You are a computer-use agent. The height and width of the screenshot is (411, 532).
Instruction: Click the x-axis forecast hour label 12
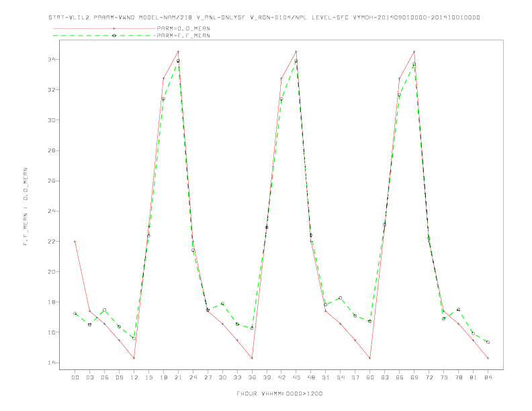[x=134, y=377]
